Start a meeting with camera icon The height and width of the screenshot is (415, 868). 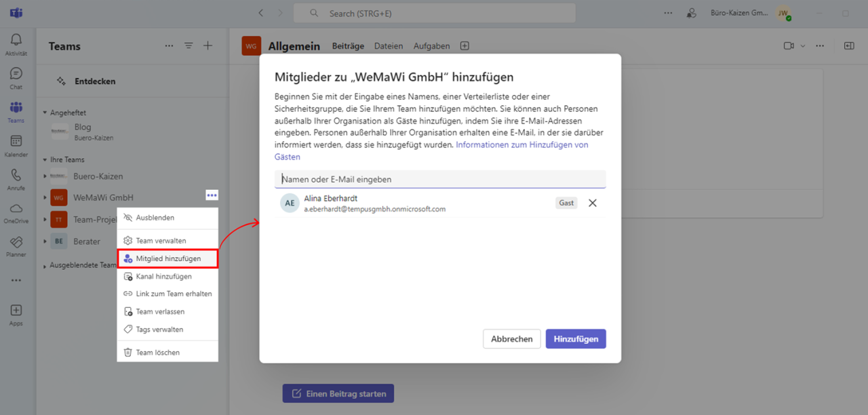[x=789, y=46]
